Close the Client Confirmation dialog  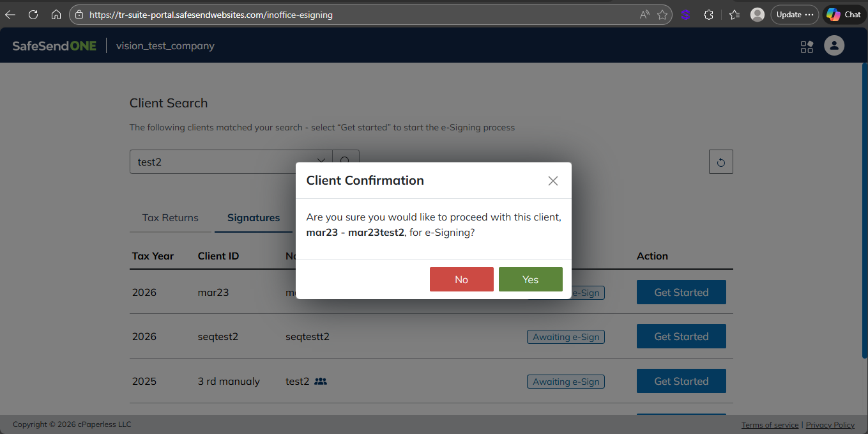[x=553, y=181]
